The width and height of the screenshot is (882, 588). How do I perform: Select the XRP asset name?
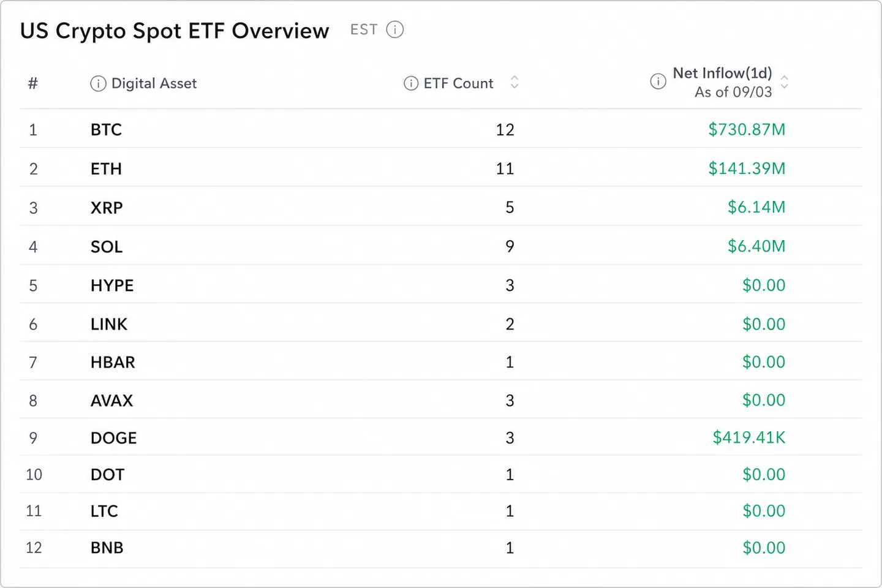(x=107, y=208)
